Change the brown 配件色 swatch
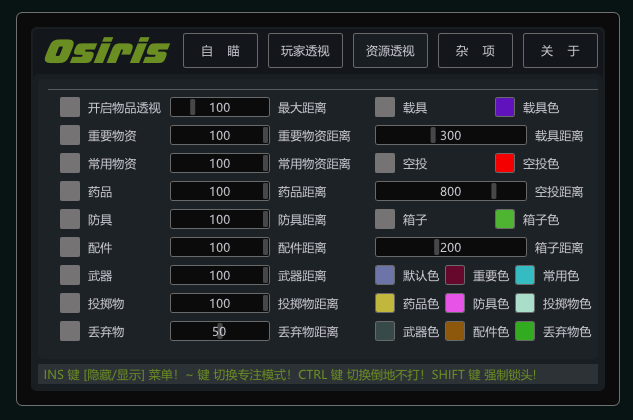 [x=455, y=331]
